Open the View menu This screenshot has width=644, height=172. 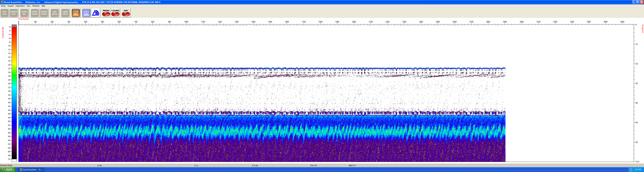[x=29, y=6]
